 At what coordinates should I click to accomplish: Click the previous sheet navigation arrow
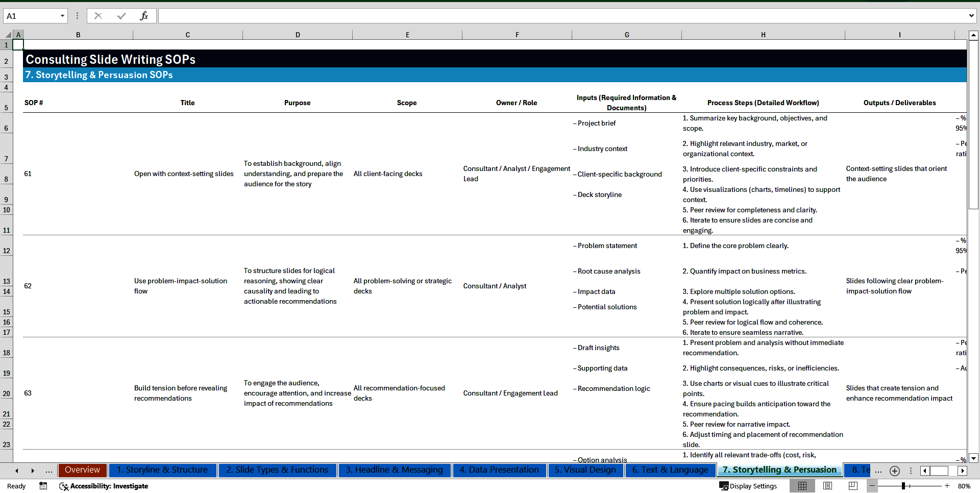(16, 471)
